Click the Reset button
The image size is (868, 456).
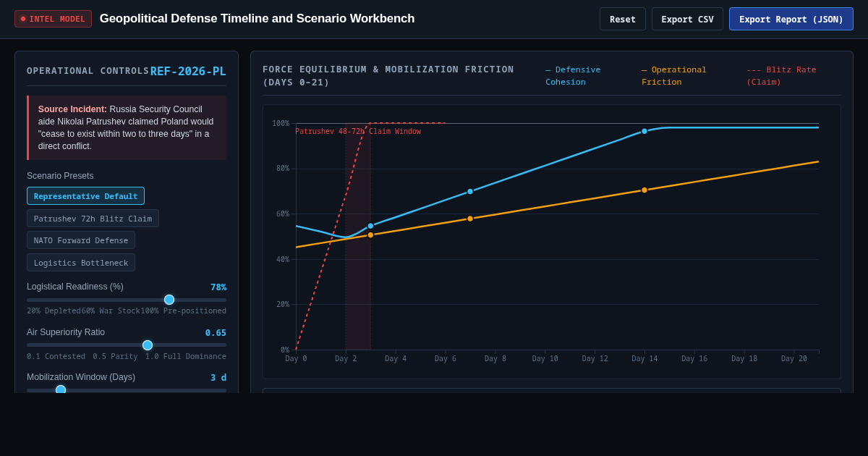click(x=622, y=19)
